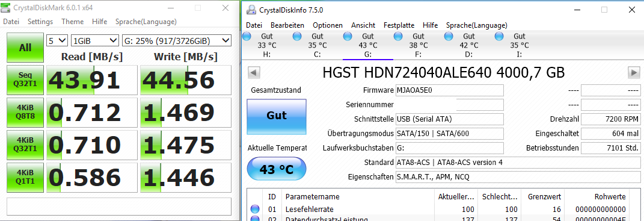Click the Eingeschaltet value 604 mal
644x221 pixels.
[610, 133]
